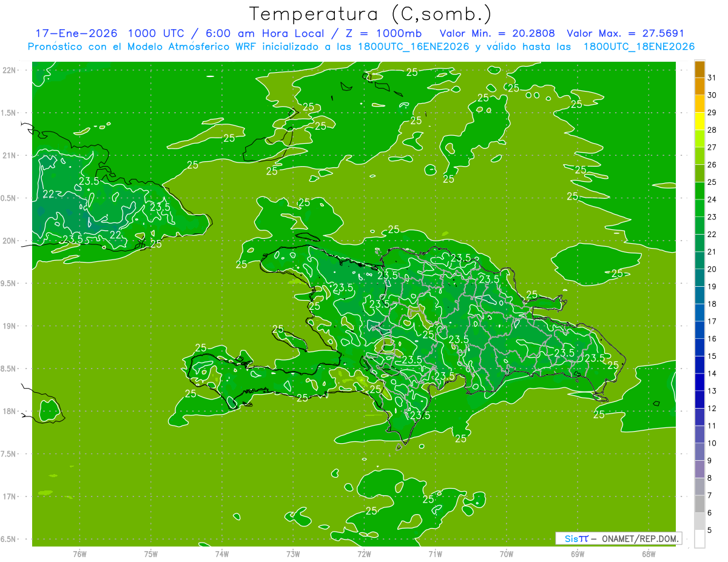This screenshot has height=562, width=728.
Task: Click the color bar label "28"
Action: [x=712, y=130]
